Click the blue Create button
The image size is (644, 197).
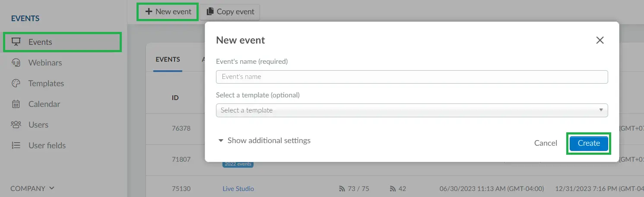click(x=589, y=143)
